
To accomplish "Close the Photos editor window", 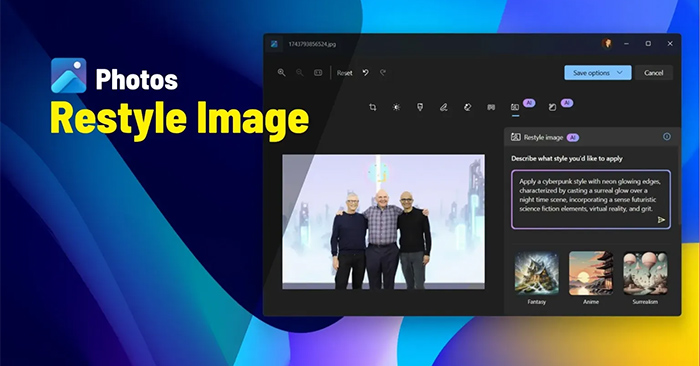I will coord(670,43).
